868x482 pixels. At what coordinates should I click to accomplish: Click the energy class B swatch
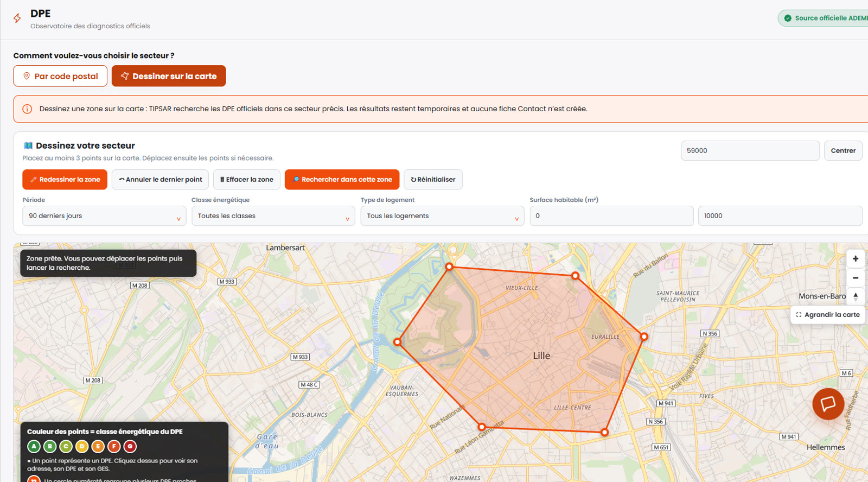click(50, 446)
